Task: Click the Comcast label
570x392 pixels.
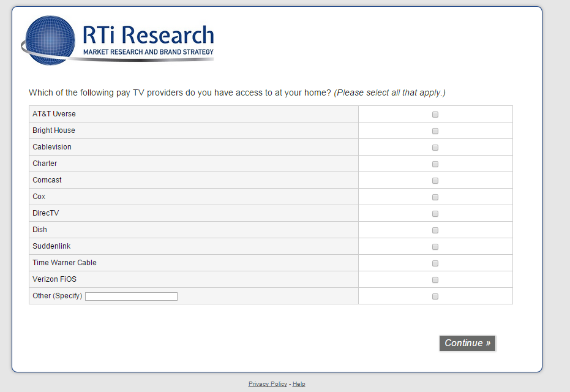Action: click(47, 180)
